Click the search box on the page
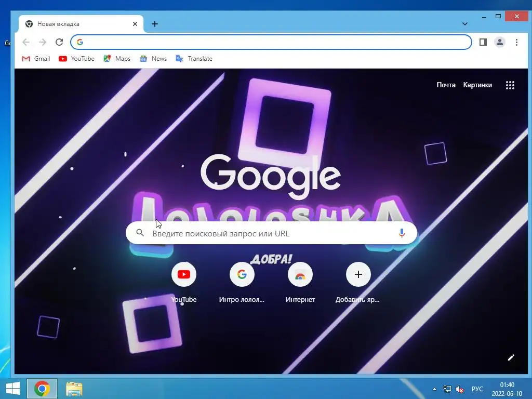This screenshot has width=532, height=399. (x=271, y=233)
